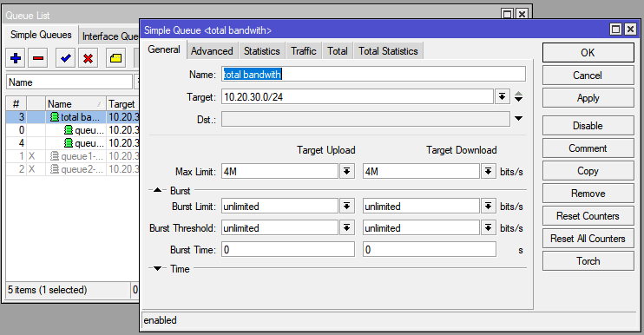This screenshot has width=644, height=335.
Task: Click Burst Limit upload unlimited field
Action: (279, 206)
